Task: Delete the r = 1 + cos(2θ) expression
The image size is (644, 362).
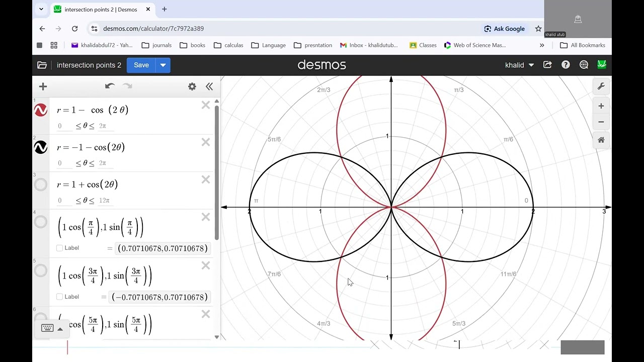Action: tap(206, 179)
